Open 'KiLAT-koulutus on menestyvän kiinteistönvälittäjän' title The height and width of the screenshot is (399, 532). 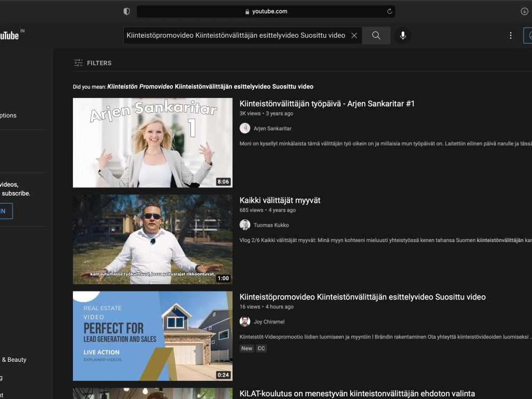tap(358, 394)
